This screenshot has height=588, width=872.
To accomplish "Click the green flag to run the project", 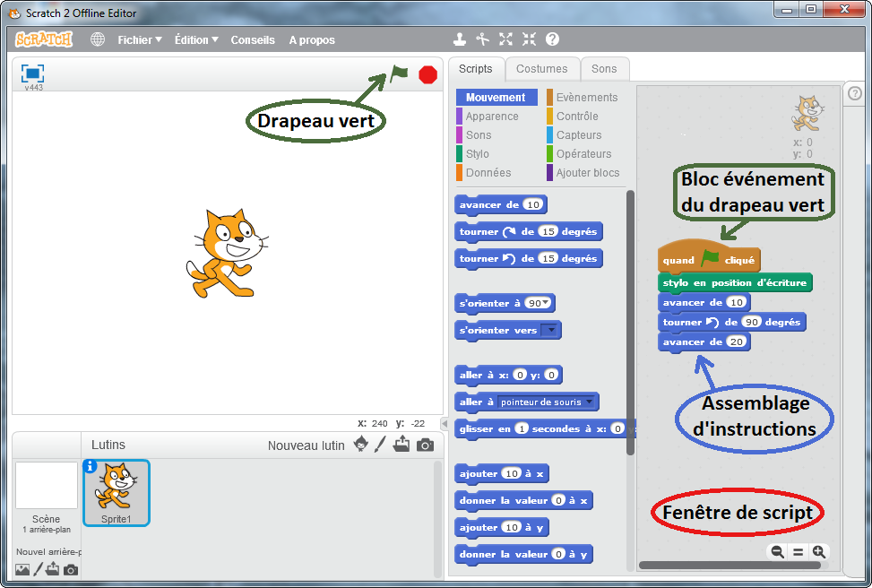I will click(x=399, y=73).
